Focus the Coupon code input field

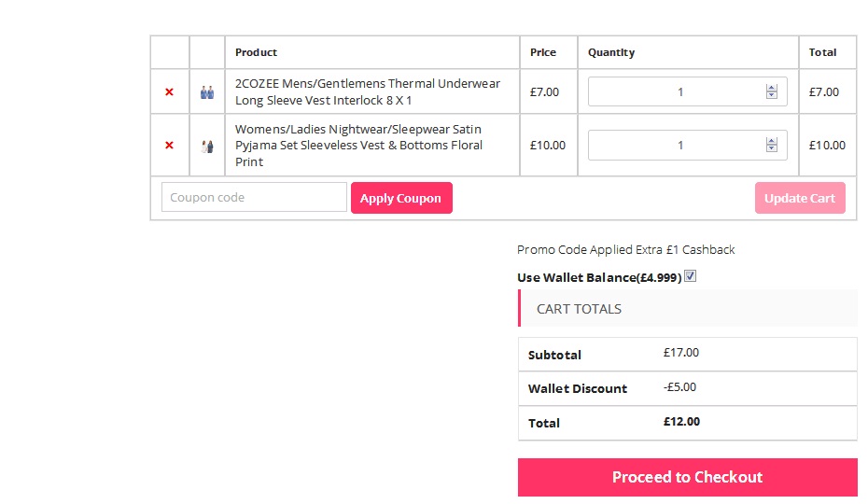254,198
